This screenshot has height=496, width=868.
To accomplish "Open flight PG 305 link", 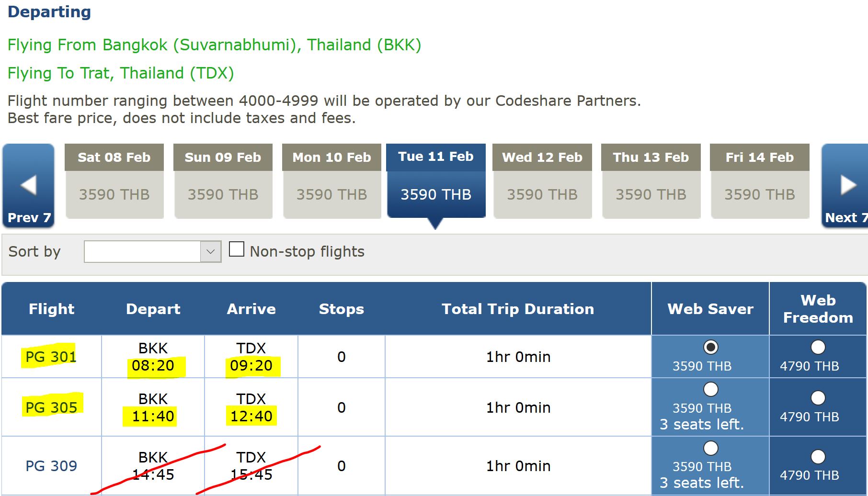I will point(51,407).
